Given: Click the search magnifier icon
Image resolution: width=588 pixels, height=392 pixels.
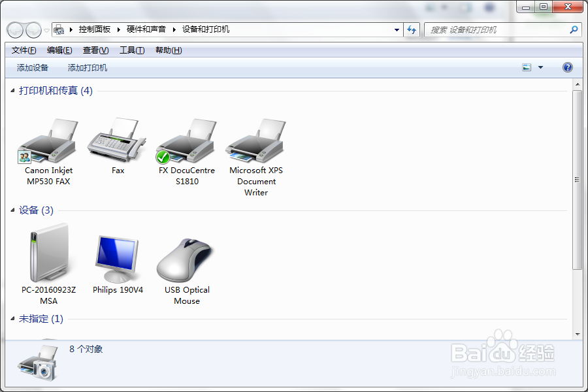Looking at the screenshot, I should click(x=574, y=29).
